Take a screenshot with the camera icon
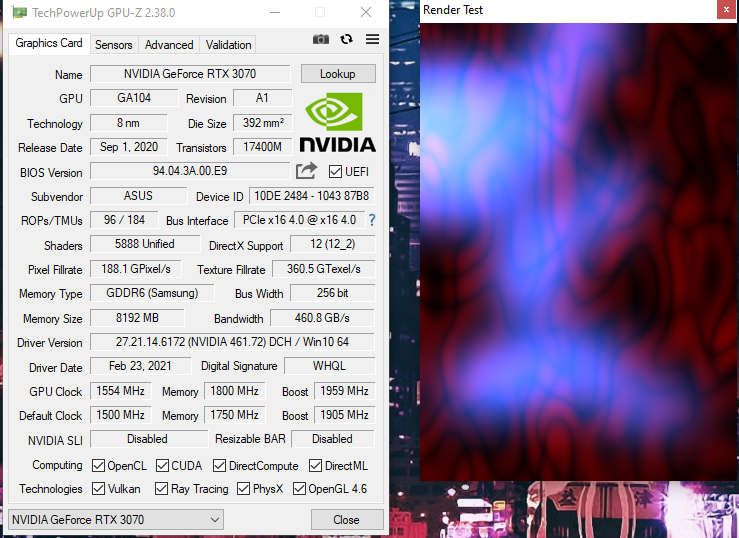This screenshot has width=739, height=538. click(x=320, y=39)
